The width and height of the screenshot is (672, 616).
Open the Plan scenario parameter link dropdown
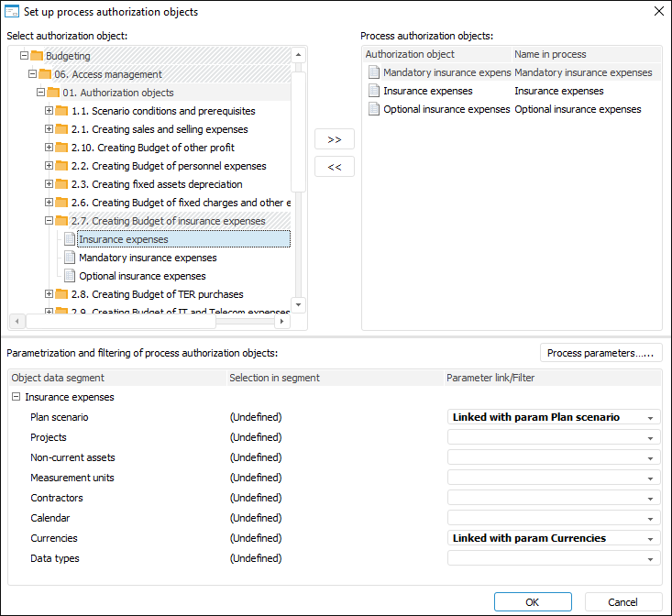tap(650, 418)
